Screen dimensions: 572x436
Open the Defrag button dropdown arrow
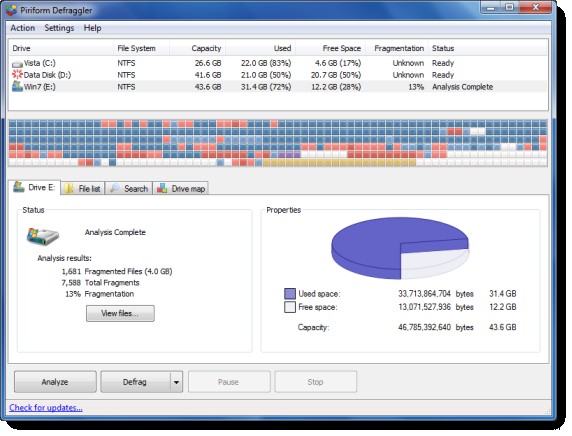(176, 382)
